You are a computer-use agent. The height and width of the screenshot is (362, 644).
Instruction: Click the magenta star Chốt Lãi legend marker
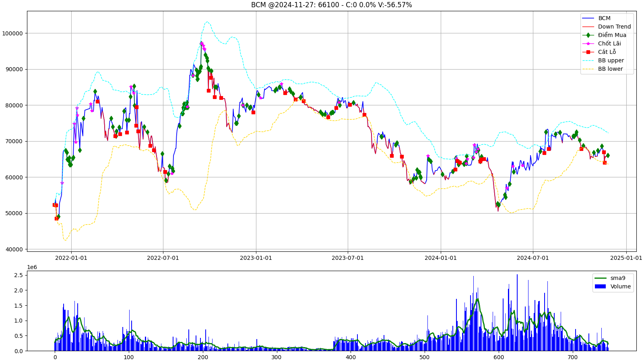588,43
